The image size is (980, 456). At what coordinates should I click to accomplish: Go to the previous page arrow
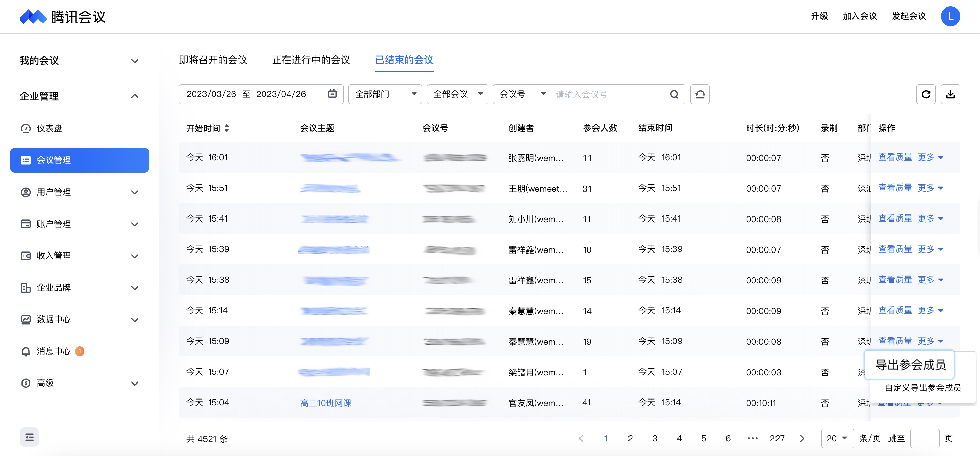tap(581, 439)
